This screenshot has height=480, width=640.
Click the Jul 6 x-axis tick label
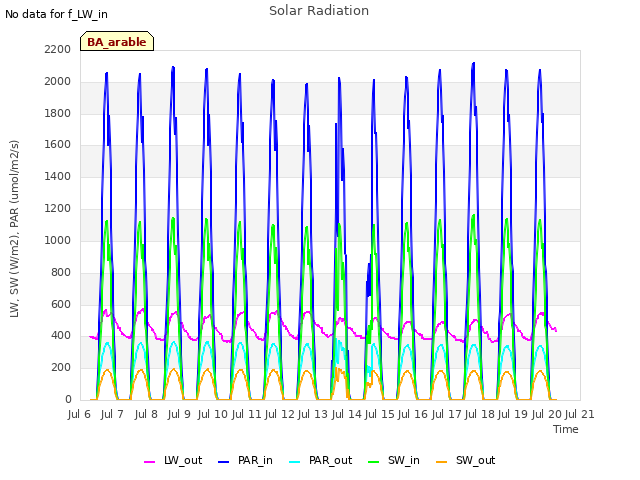(x=79, y=414)
